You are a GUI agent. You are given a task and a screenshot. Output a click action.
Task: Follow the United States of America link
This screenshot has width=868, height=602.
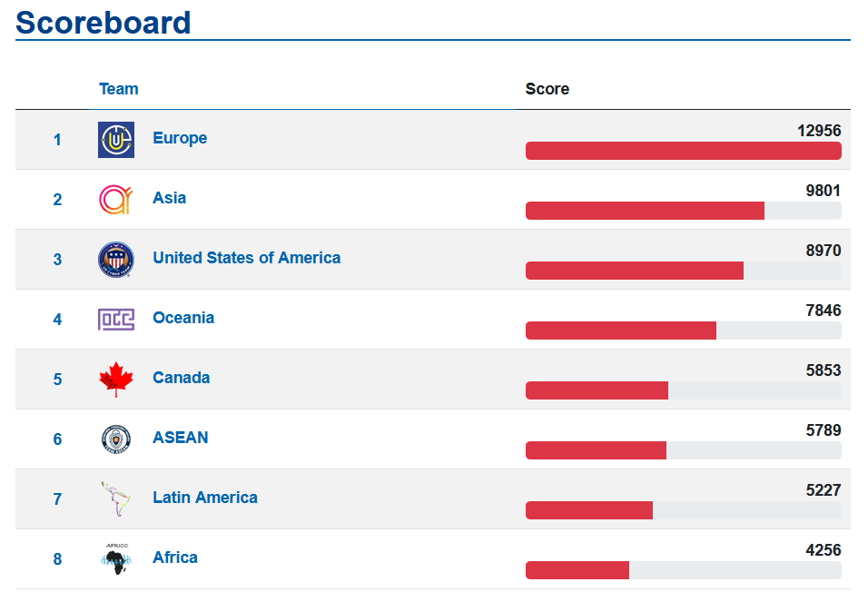tap(246, 258)
